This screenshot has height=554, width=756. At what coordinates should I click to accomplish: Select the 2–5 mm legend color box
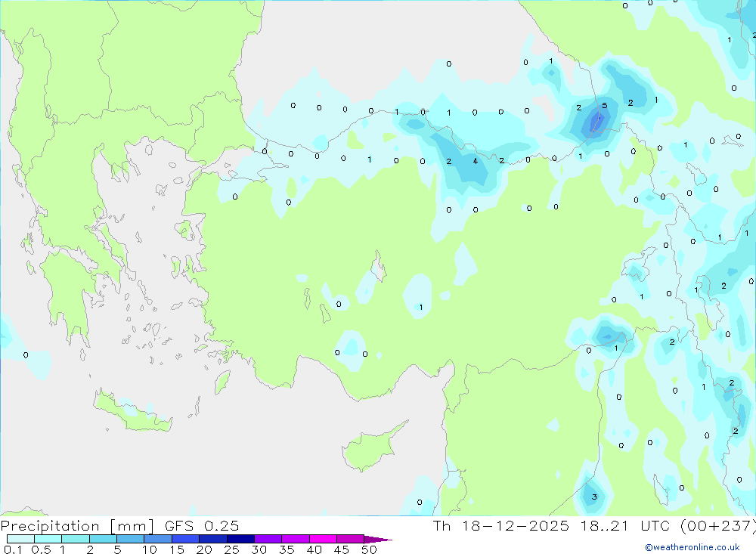(103, 539)
